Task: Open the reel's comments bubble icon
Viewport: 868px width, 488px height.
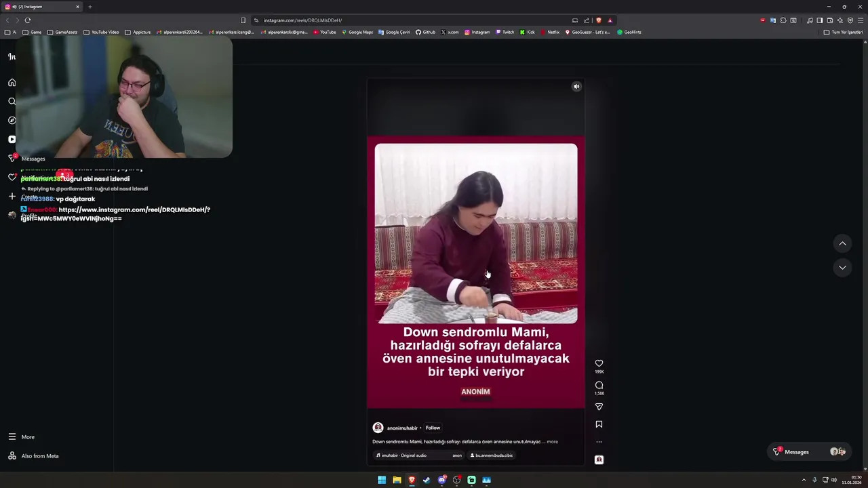Action: [599, 385]
